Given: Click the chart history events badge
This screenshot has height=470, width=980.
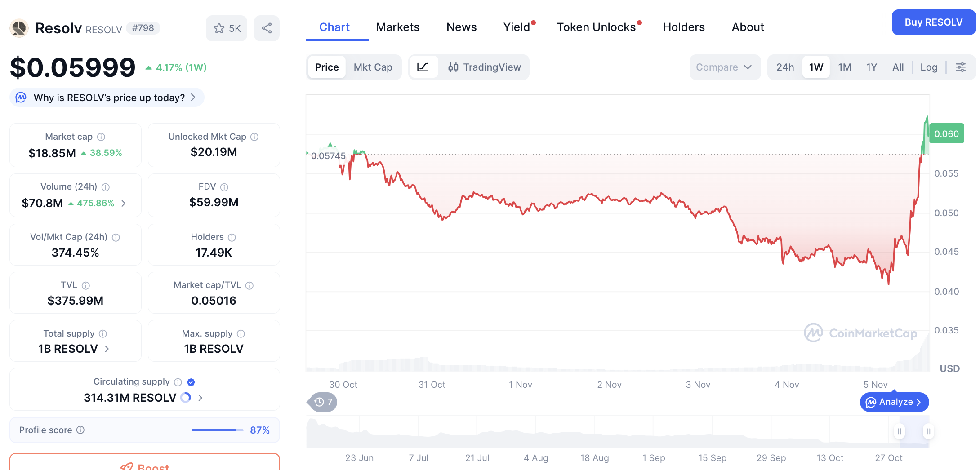Looking at the screenshot, I should click(323, 402).
